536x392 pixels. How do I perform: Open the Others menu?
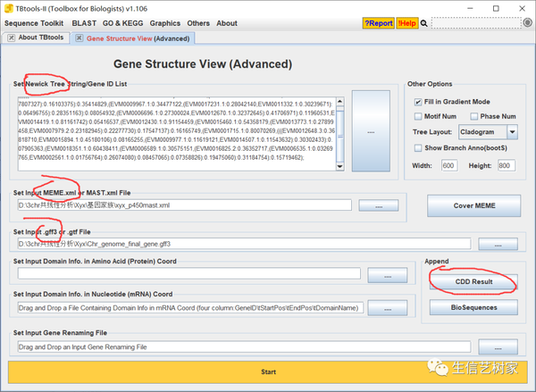(198, 23)
